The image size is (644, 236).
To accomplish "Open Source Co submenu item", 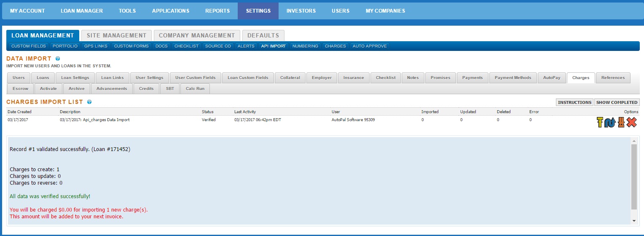I will click(x=218, y=46).
